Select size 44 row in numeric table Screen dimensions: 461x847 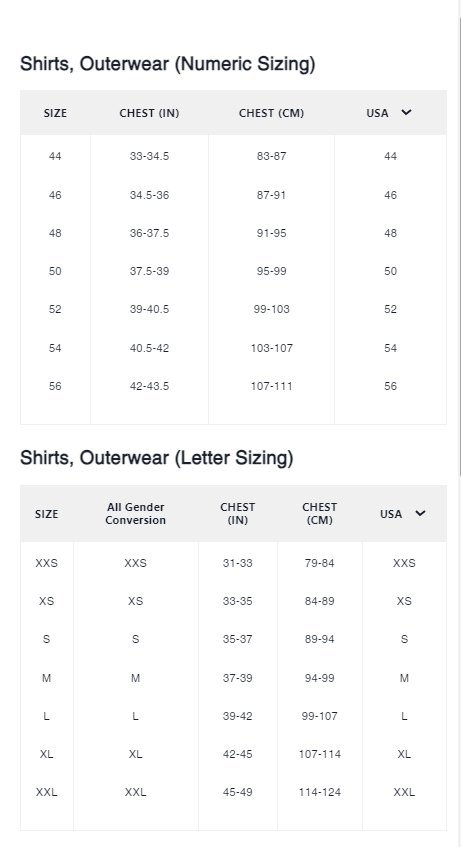pyautogui.click(x=233, y=156)
